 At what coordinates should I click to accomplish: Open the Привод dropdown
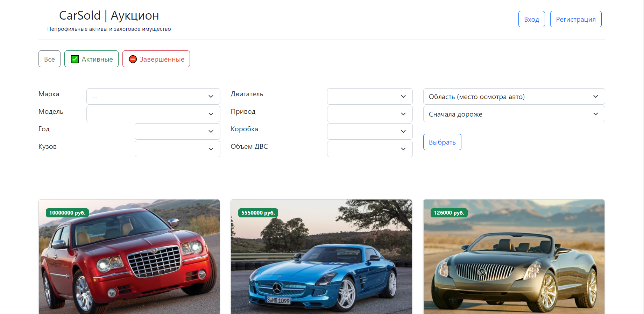pos(370,114)
